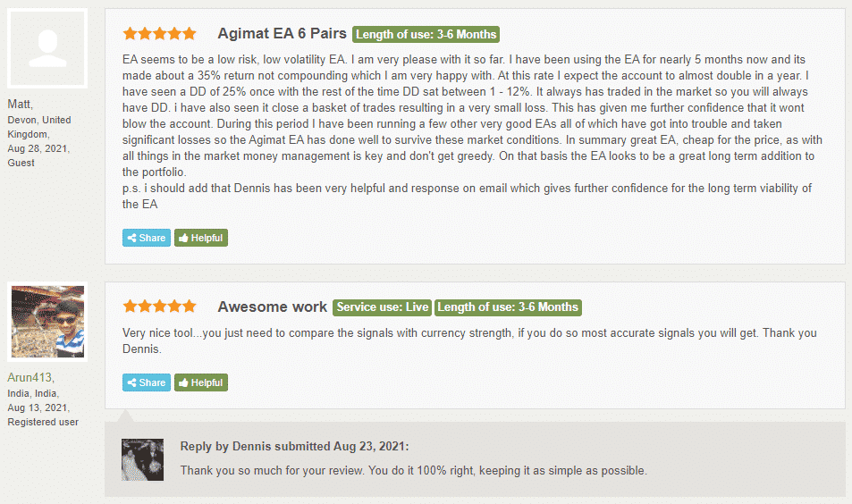Open Arun413's user profile link
The image size is (852, 504).
click(30, 377)
